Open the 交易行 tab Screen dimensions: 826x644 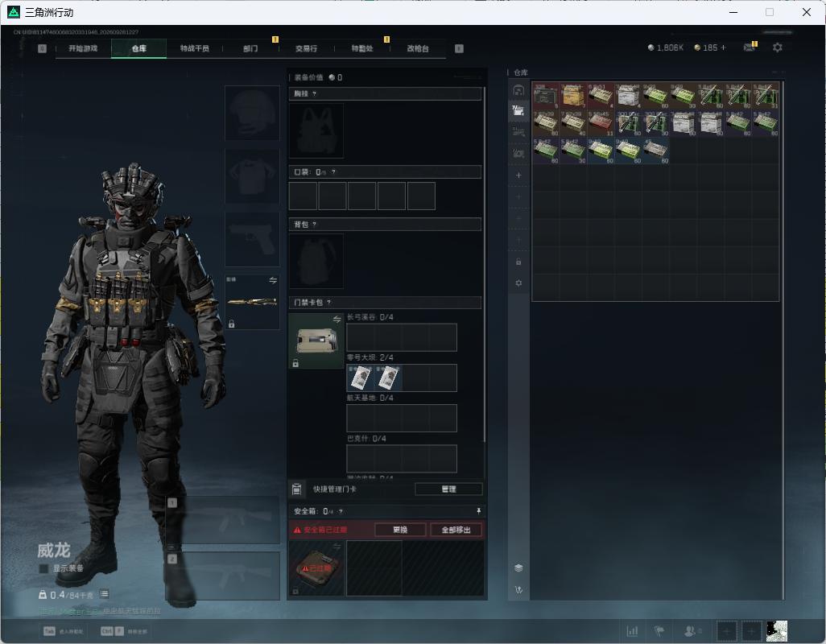coord(306,48)
